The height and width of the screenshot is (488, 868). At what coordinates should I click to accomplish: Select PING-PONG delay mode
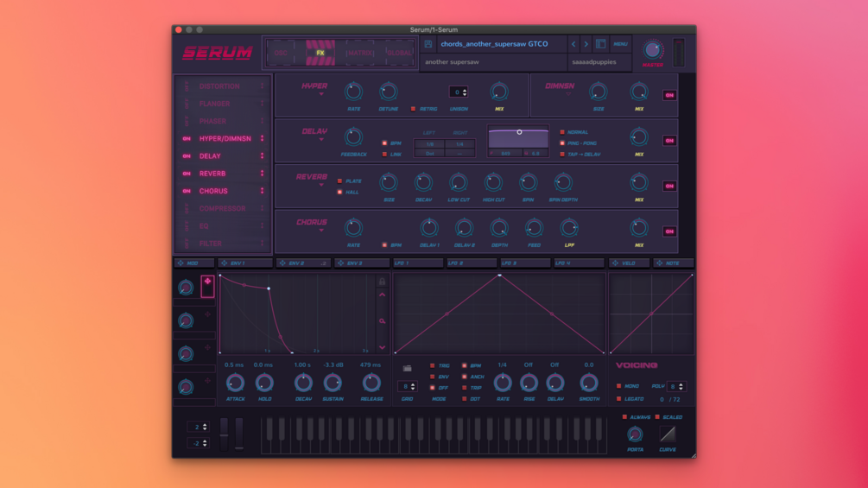(x=562, y=143)
